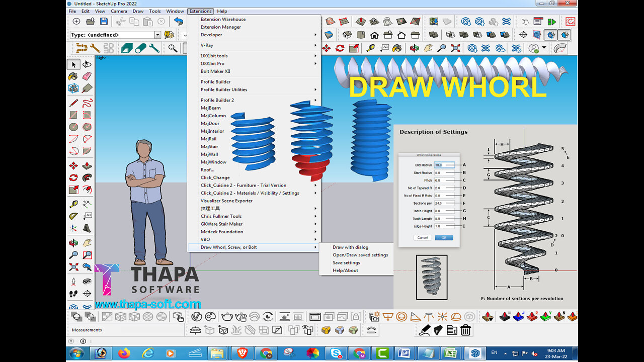644x362 pixels.
Task: Select the Move tool in left toolbar
Action: pyautogui.click(x=73, y=166)
